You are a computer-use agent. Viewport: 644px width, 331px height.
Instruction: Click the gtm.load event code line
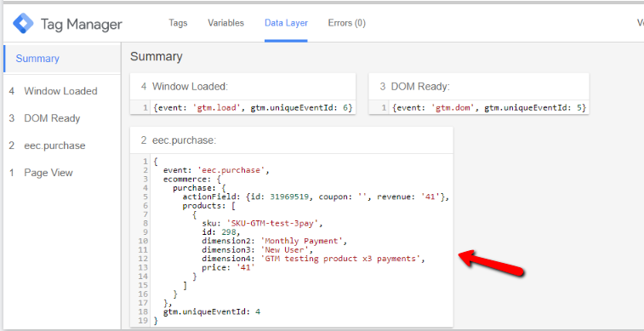253,108
